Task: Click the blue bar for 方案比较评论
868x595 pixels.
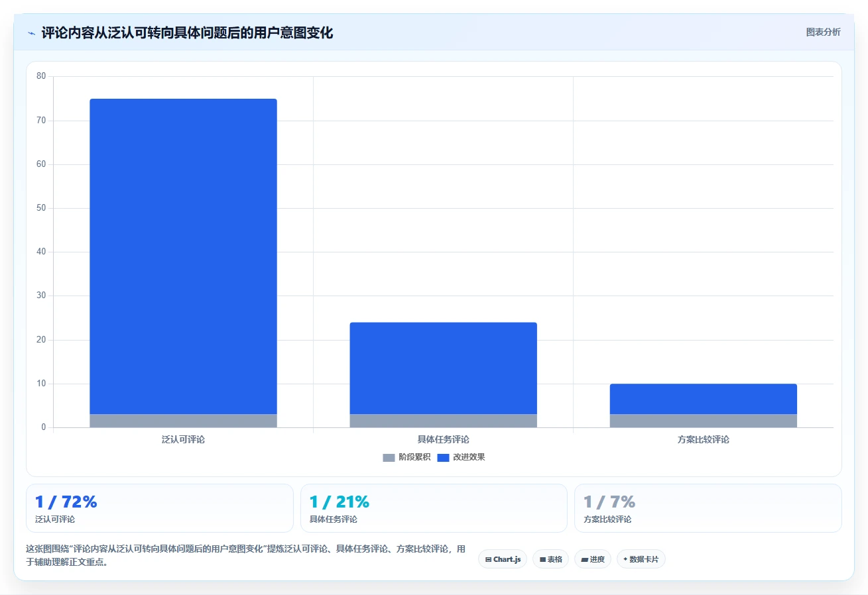Action: [703, 399]
